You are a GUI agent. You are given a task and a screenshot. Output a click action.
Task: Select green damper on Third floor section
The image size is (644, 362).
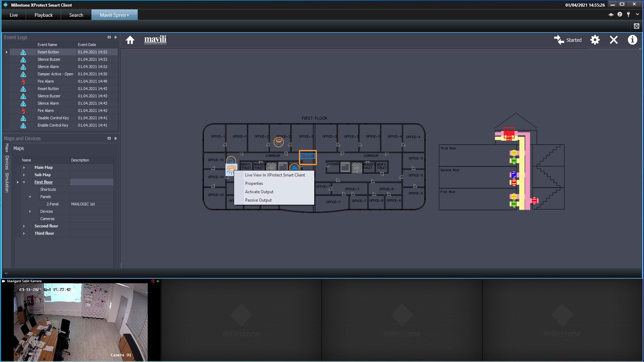(513, 161)
